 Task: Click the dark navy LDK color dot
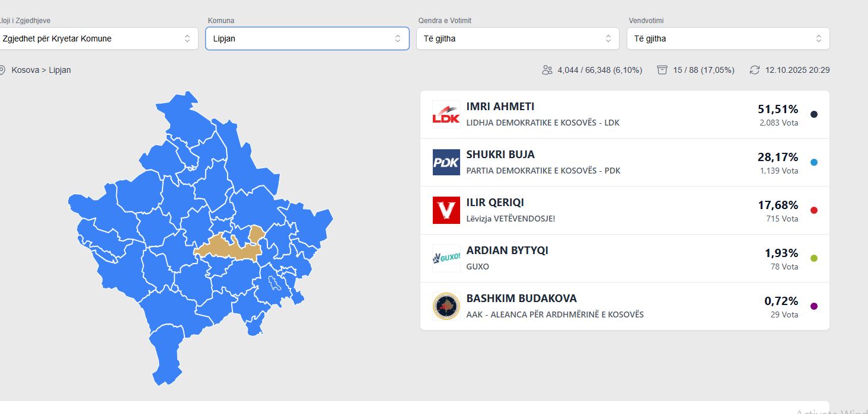click(x=814, y=114)
